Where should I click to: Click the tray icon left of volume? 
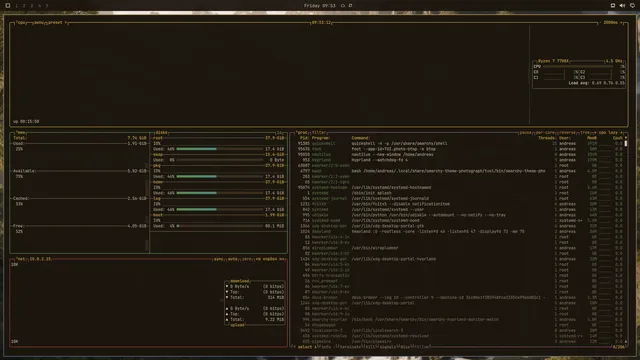click(x=613, y=6)
